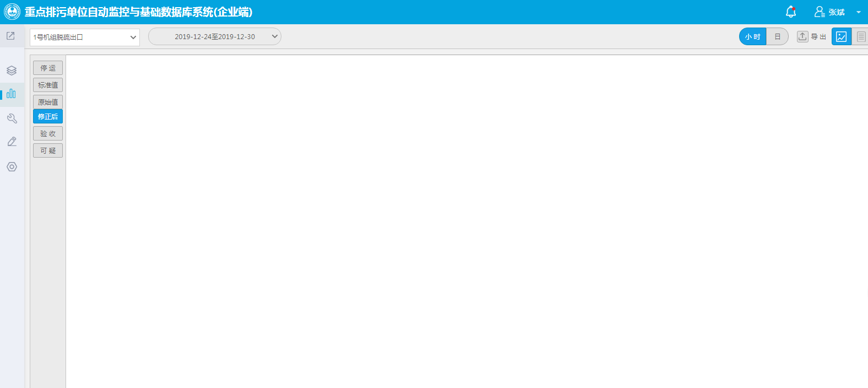868x388 pixels.
Task: Open the layers stack sidebar icon
Action: click(x=12, y=71)
